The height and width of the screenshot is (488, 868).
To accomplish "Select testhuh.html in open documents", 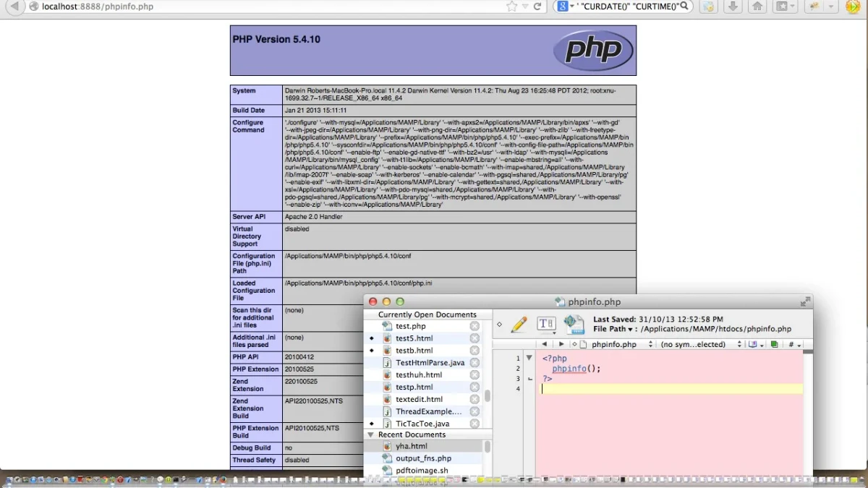I will [x=419, y=374].
